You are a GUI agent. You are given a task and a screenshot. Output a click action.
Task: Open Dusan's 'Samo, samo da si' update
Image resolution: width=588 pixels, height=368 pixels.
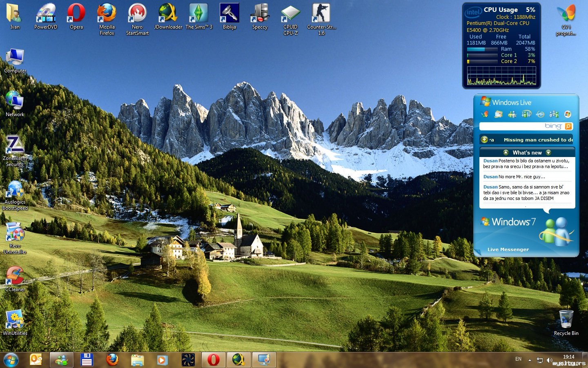(526, 193)
